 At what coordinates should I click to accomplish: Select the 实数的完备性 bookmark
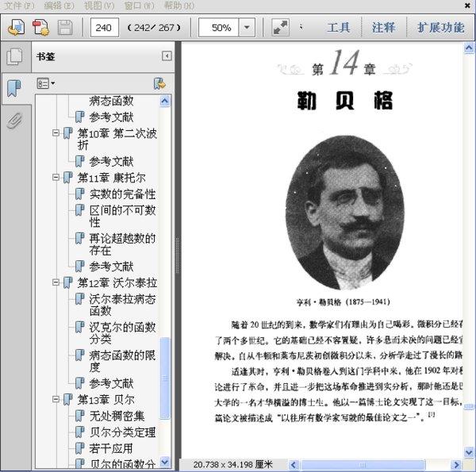tap(122, 194)
